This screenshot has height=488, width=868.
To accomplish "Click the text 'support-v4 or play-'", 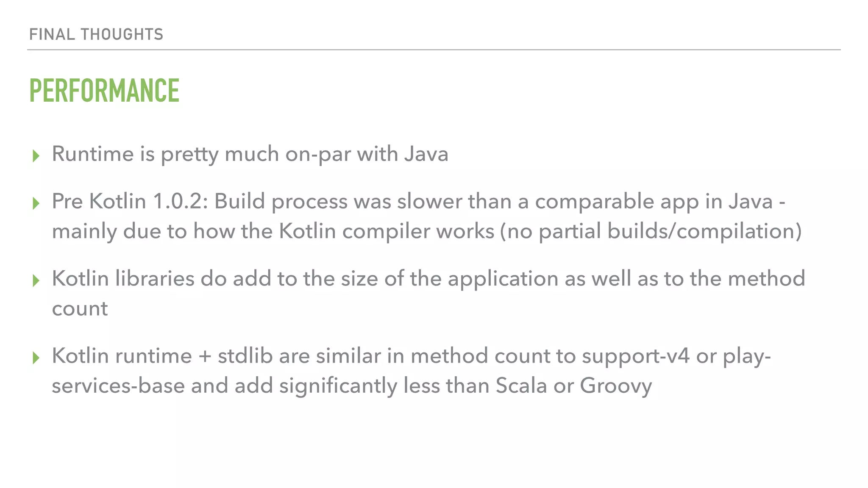I will click(x=676, y=356).
